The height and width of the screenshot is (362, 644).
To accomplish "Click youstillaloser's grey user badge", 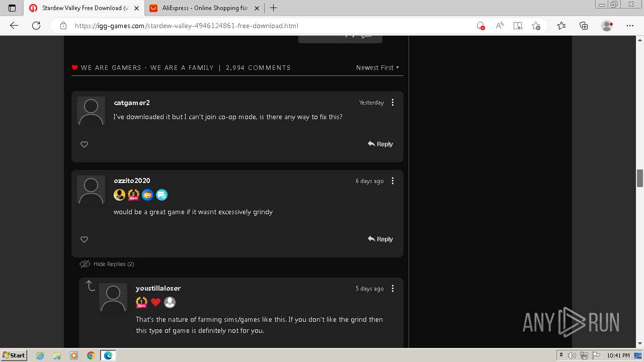I will click(x=170, y=302).
